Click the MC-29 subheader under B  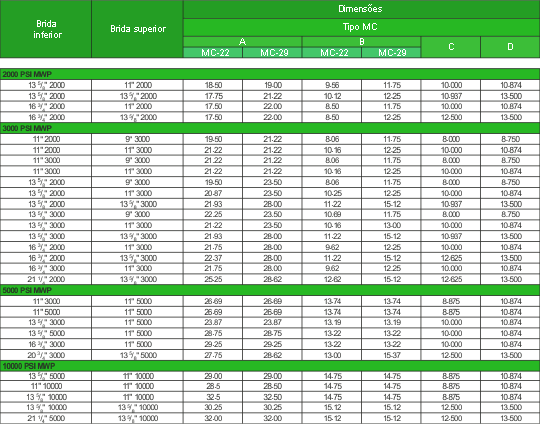click(x=391, y=52)
